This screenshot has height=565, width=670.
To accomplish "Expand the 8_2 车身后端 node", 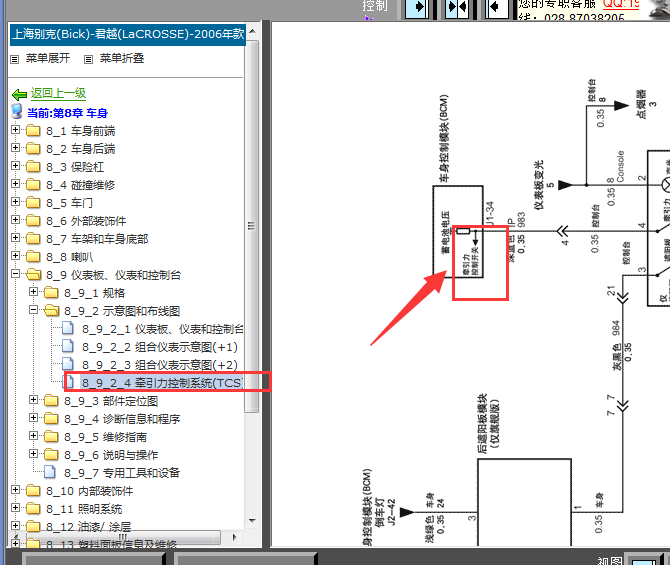I will coord(15,147).
